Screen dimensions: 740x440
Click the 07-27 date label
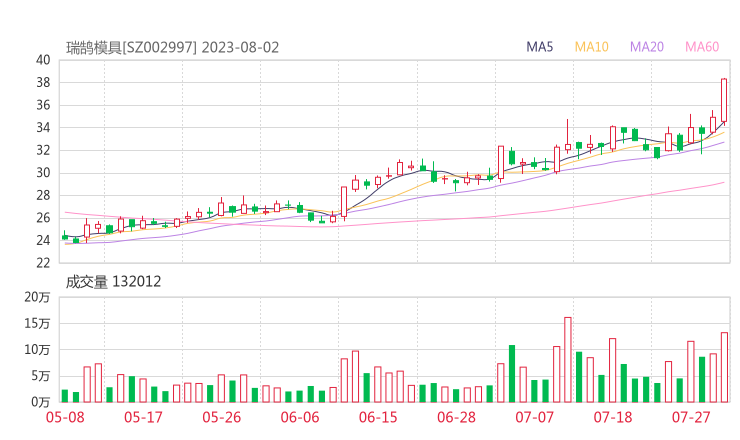point(691,417)
